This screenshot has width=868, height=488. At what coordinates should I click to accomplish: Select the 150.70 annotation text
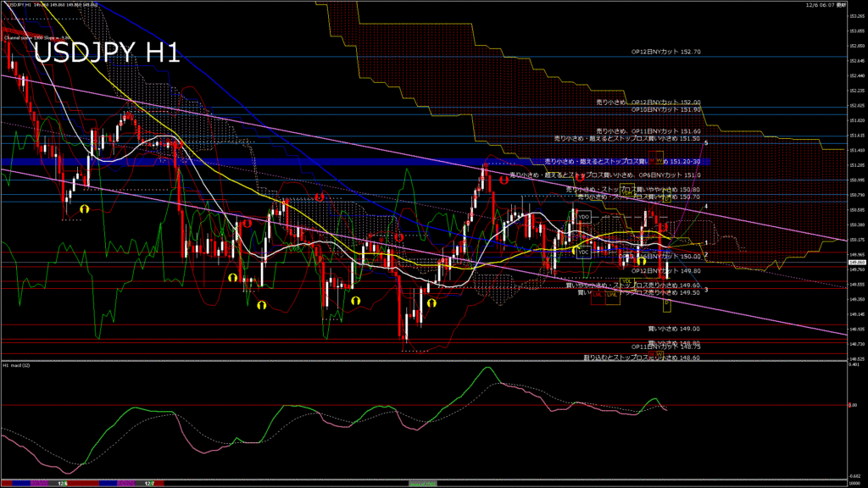(639, 197)
